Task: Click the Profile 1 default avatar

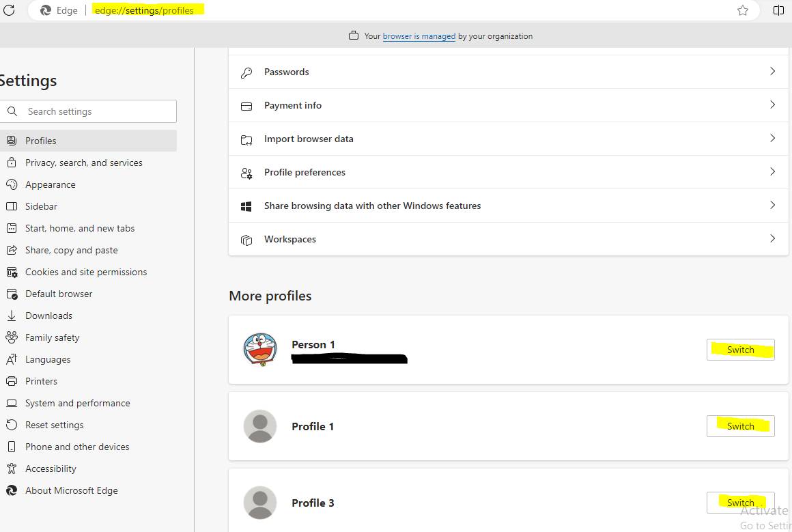Action: tap(260, 426)
